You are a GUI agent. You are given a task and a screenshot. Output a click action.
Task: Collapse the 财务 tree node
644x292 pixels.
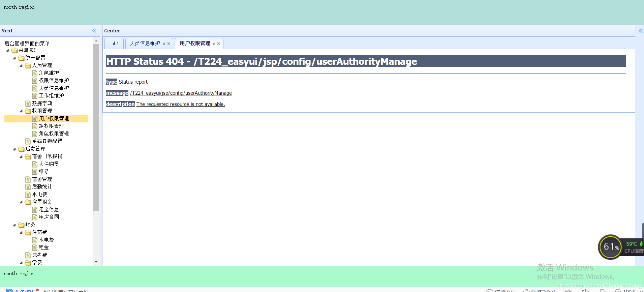pyautogui.click(x=14, y=225)
